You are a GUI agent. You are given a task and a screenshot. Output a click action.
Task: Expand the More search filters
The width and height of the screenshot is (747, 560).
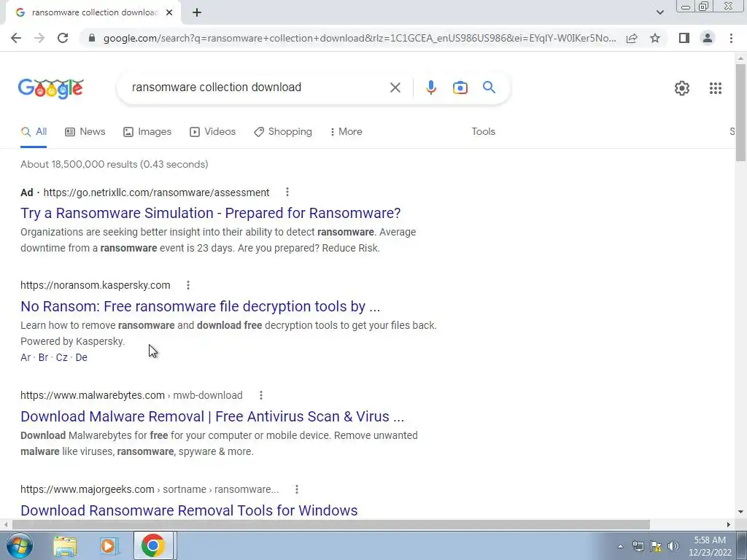click(x=347, y=131)
